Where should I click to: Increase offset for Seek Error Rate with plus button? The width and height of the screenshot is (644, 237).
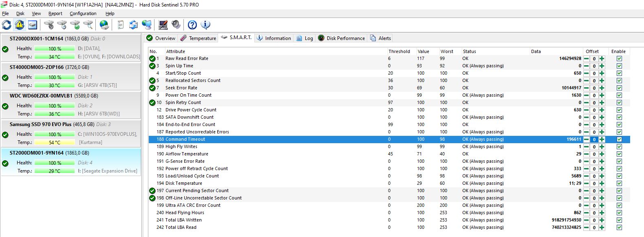[x=602, y=88]
